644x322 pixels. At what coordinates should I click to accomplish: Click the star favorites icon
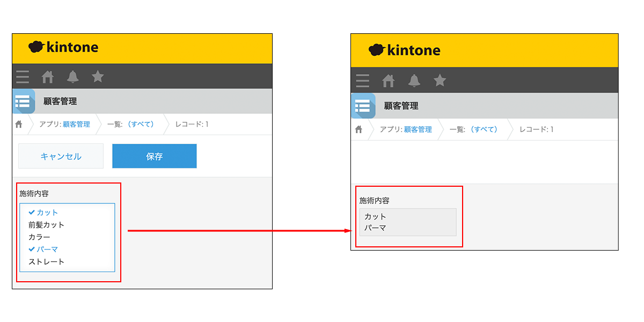(97, 76)
